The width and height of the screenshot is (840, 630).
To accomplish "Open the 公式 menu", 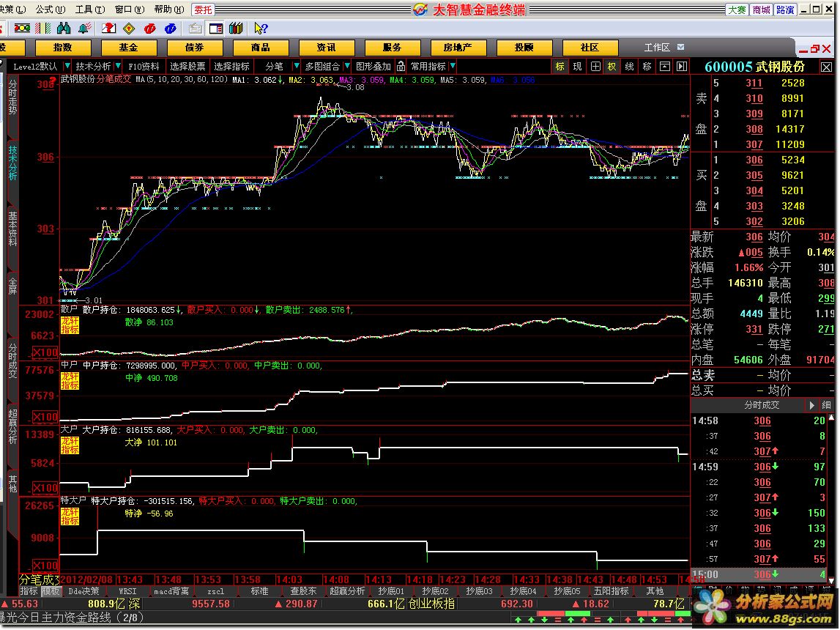I will click(x=51, y=9).
